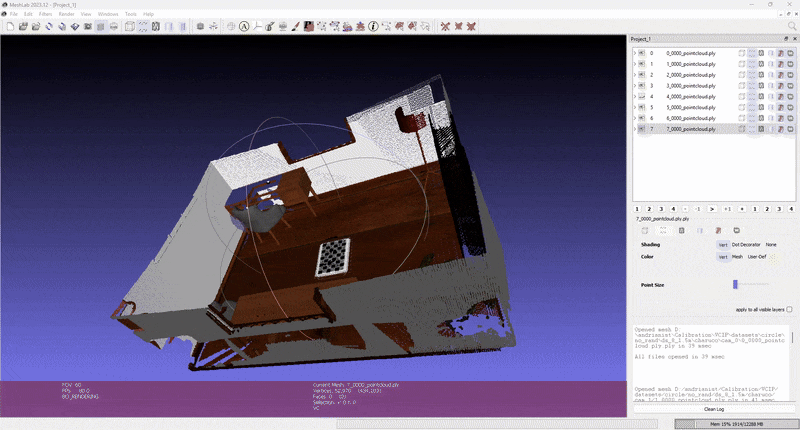800x430 pixels.
Task: Open the Render menu
Action: pyautogui.click(x=66, y=14)
